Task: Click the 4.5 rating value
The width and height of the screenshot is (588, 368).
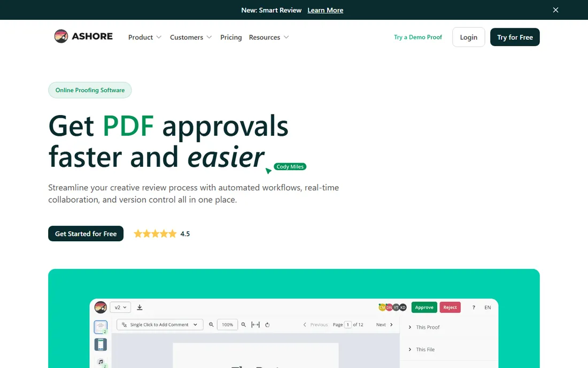Action: tap(185, 234)
